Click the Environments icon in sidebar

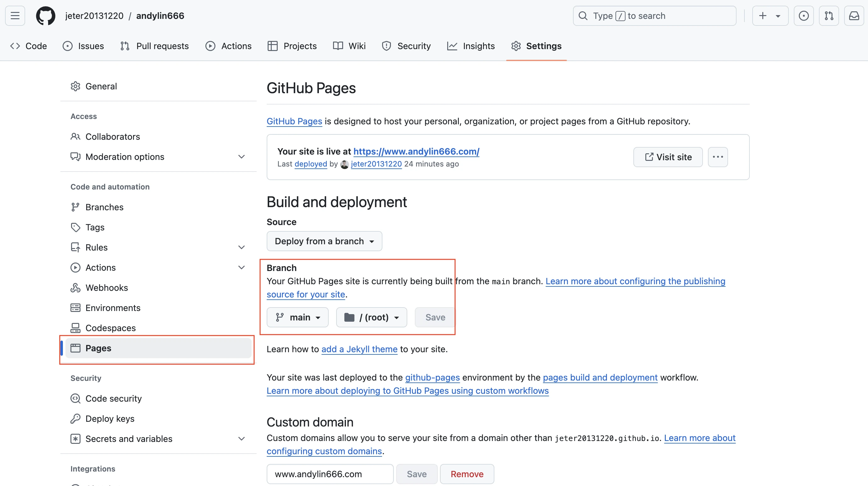coord(75,308)
